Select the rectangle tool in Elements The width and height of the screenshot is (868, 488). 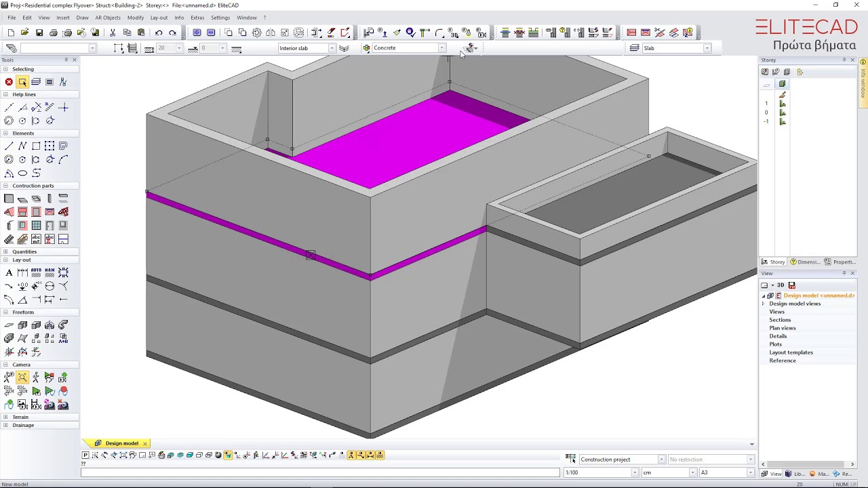point(36,146)
